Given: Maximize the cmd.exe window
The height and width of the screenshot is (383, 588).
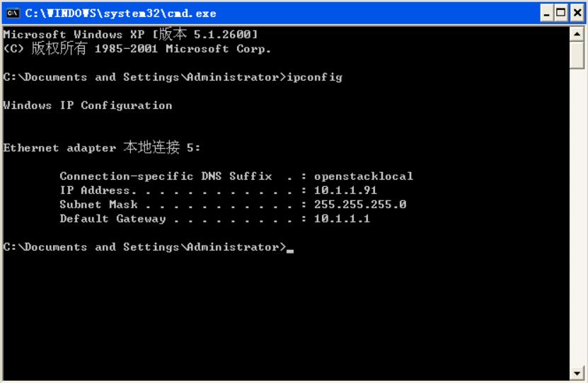Looking at the screenshot, I should [561, 13].
